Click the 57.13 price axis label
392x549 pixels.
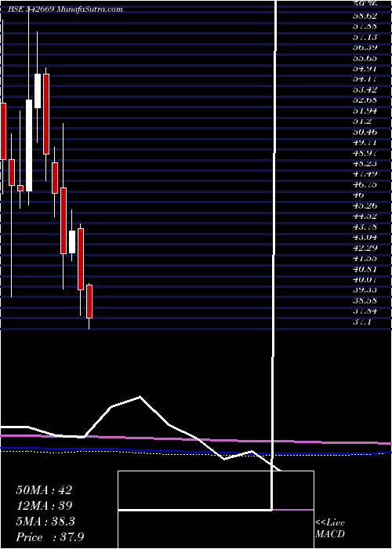[x=365, y=37]
